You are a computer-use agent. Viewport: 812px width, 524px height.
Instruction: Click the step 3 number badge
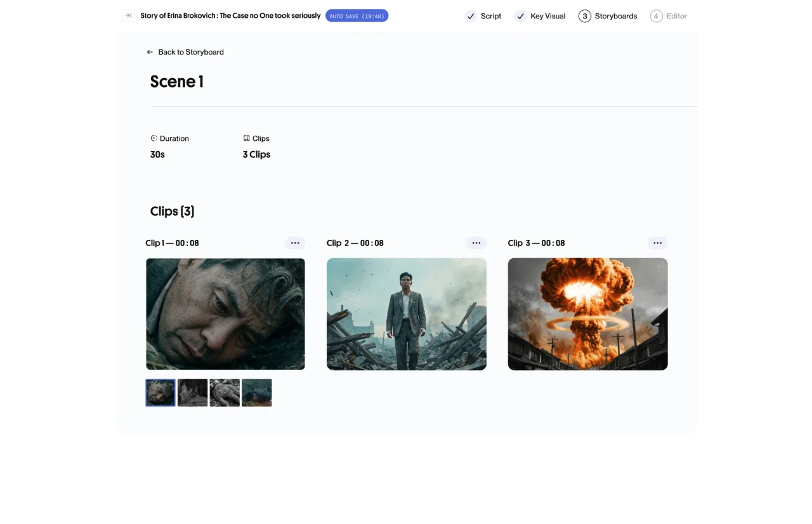tap(585, 16)
